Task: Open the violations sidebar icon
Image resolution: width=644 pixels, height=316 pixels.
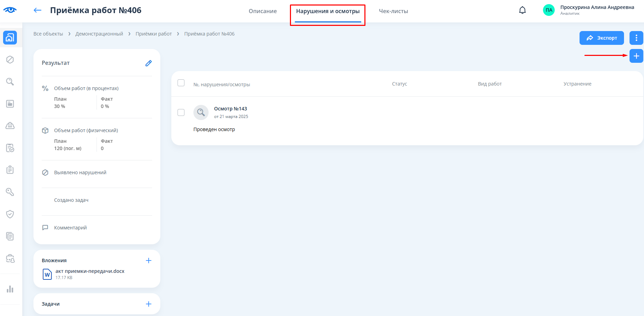Action: (x=10, y=60)
